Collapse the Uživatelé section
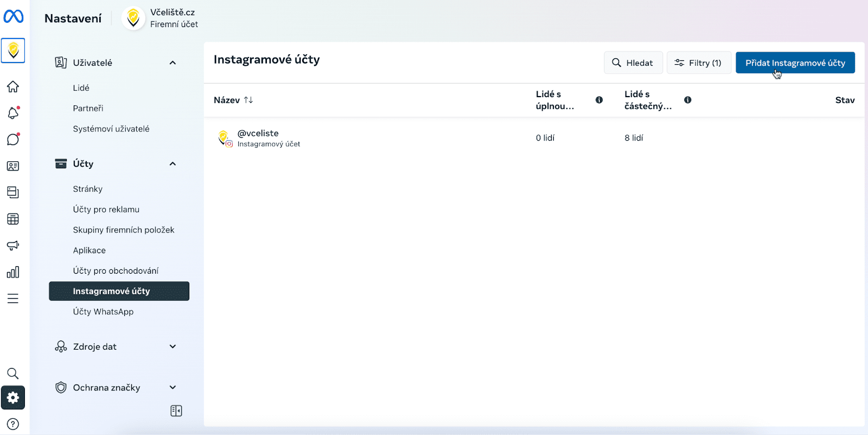The width and height of the screenshot is (868, 435). 173,63
